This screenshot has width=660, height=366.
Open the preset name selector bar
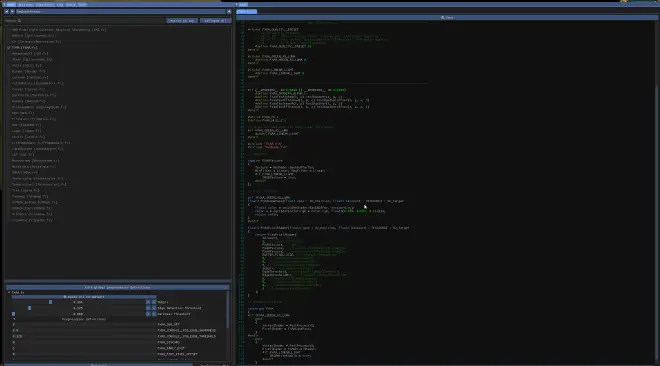coord(120,11)
